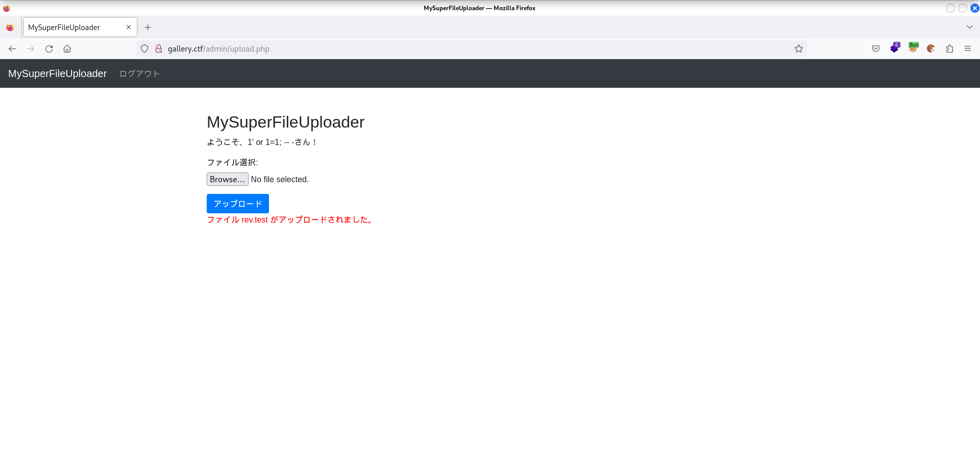Click the ようこそ welcome message text
The image size is (980, 469).
pyautogui.click(x=262, y=142)
